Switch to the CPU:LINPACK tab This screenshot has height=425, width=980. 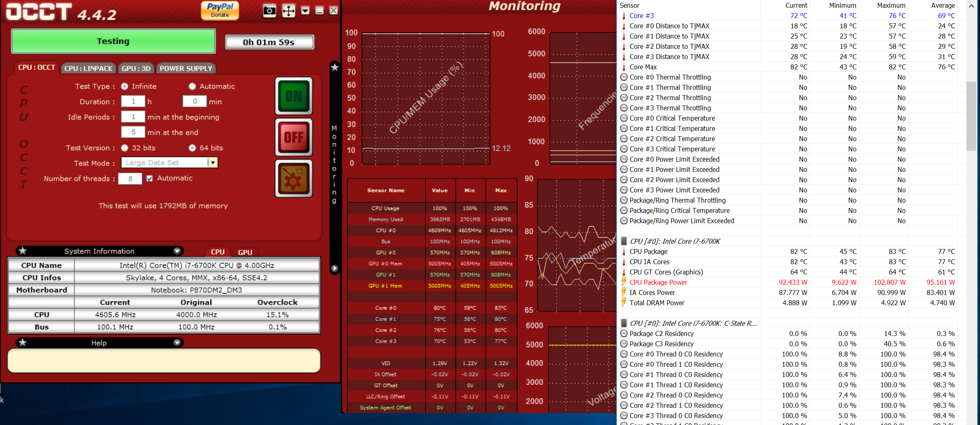coord(89,69)
